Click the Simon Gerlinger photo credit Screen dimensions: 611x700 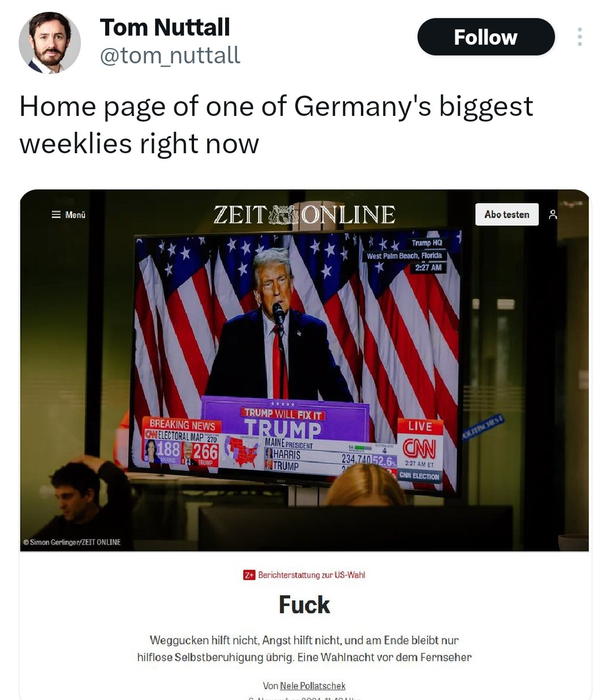pyautogui.click(x=72, y=542)
